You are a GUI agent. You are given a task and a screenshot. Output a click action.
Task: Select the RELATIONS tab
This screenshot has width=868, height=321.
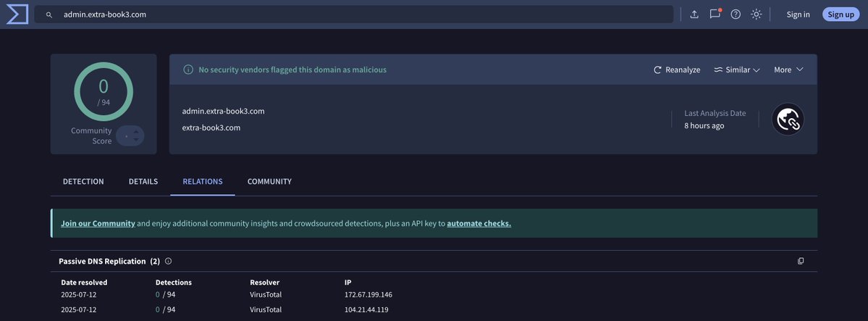pos(203,181)
